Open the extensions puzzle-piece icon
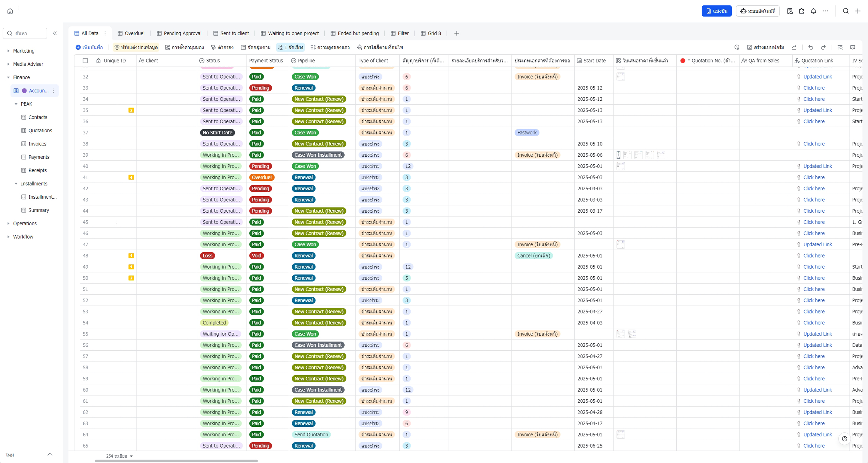The width and height of the screenshot is (868, 463). point(802,11)
